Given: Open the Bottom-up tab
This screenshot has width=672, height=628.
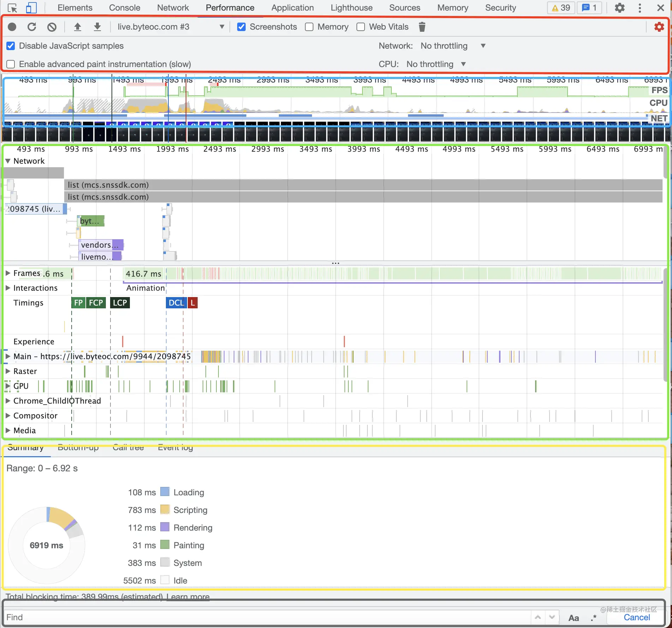Looking at the screenshot, I should (78, 447).
